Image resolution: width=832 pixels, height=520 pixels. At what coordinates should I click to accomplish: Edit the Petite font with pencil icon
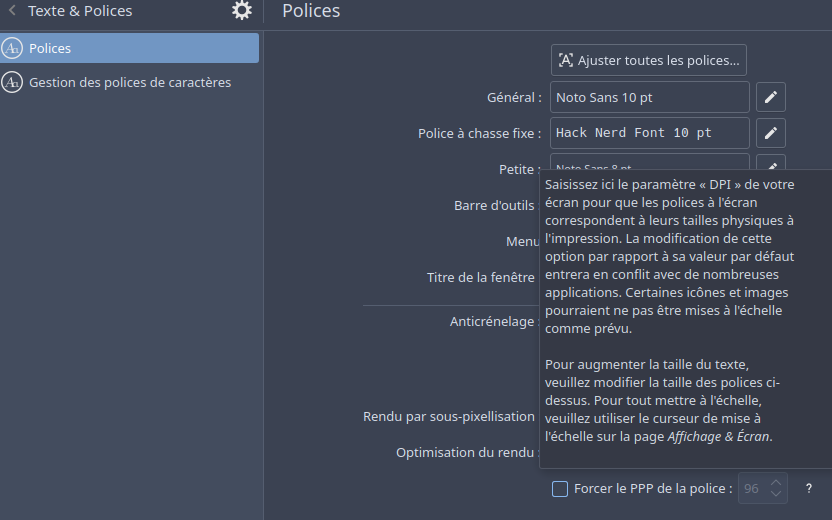coord(771,163)
